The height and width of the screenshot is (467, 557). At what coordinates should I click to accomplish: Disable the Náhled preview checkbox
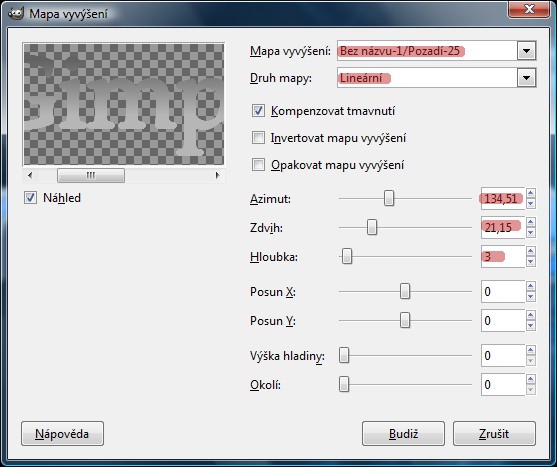(x=30, y=197)
